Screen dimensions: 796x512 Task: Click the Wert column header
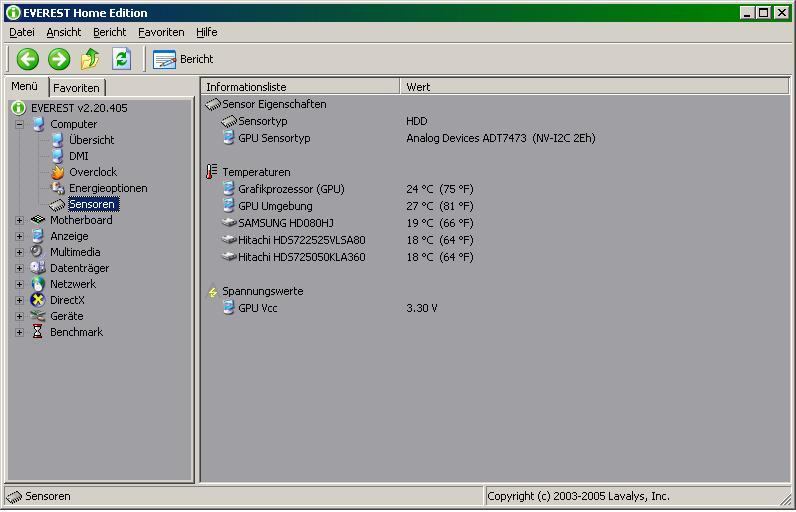594,87
